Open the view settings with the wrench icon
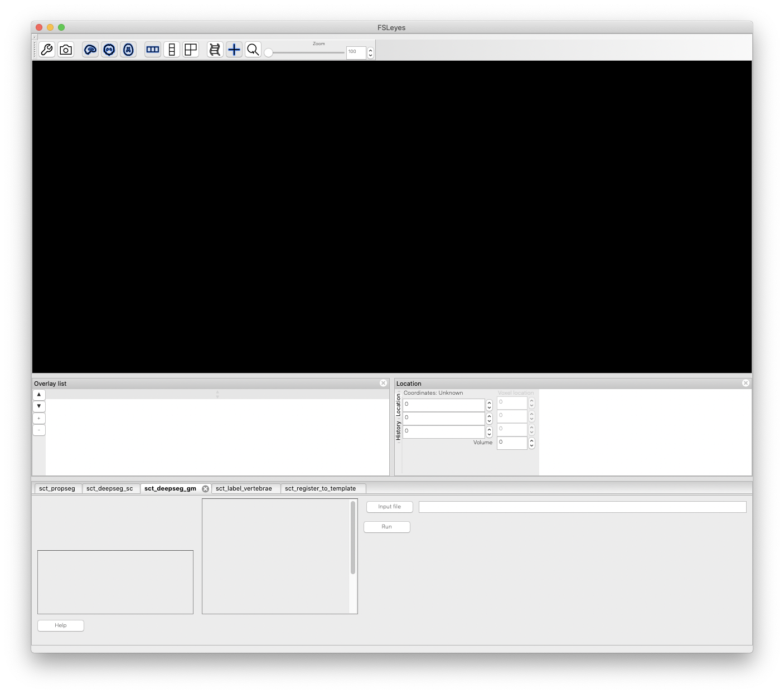This screenshot has height=694, width=784. click(47, 49)
